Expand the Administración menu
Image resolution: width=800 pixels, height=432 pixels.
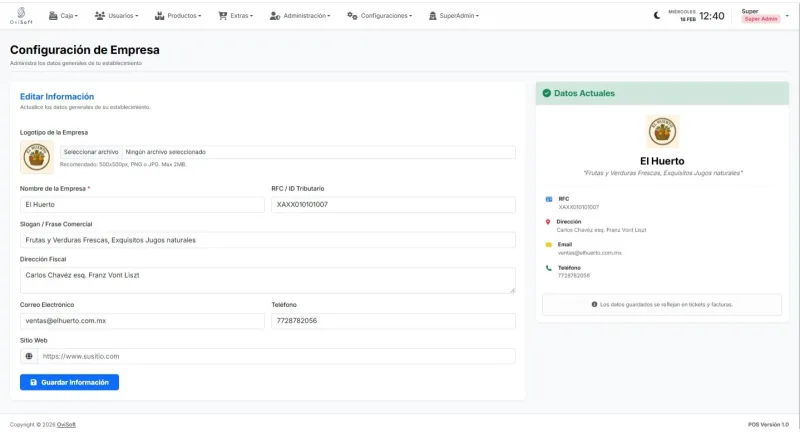[x=301, y=16]
